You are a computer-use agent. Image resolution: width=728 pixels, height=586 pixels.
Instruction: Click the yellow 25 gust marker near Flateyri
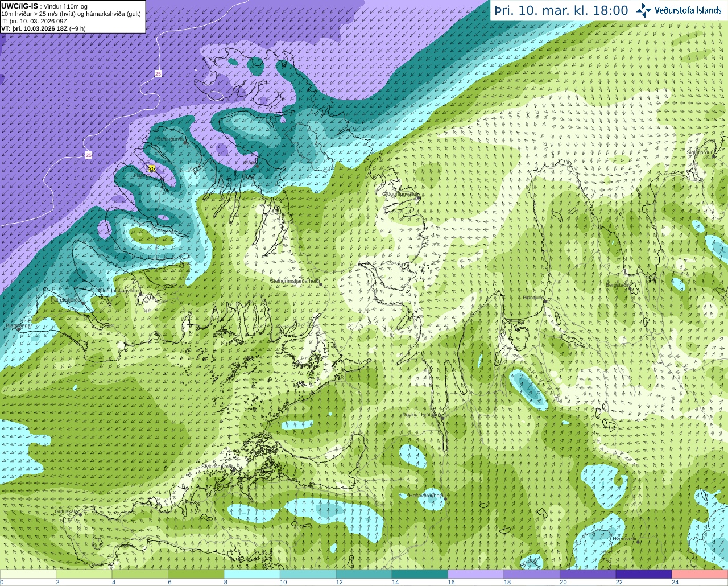[152, 168]
